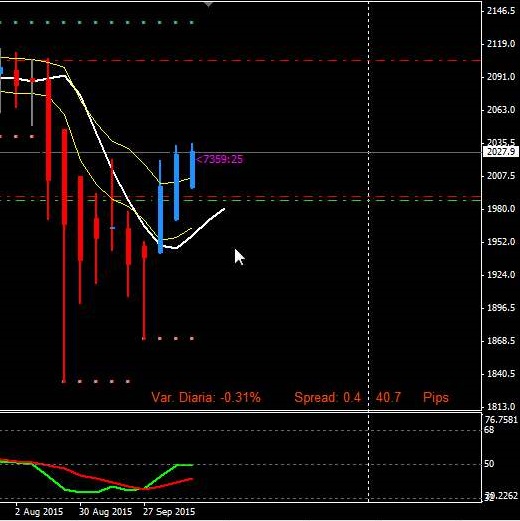Select the top red dash-dot horizontal line

(x=240, y=61)
